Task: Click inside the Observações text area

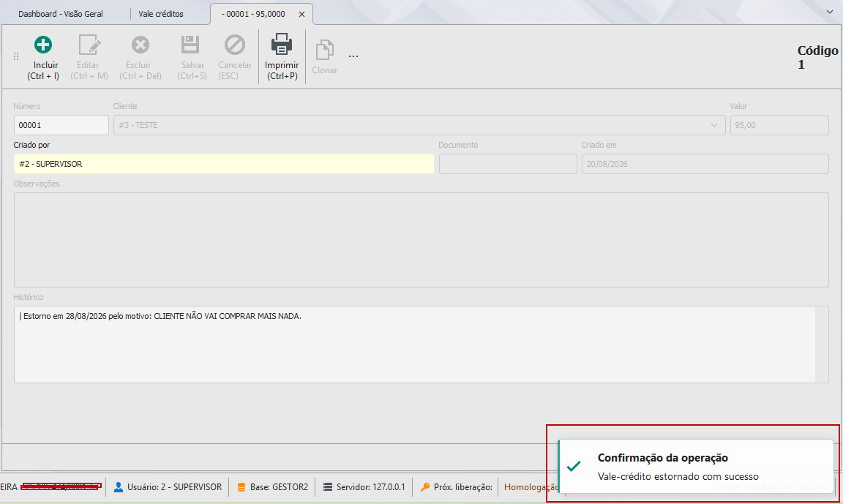Action: tap(421, 240)
